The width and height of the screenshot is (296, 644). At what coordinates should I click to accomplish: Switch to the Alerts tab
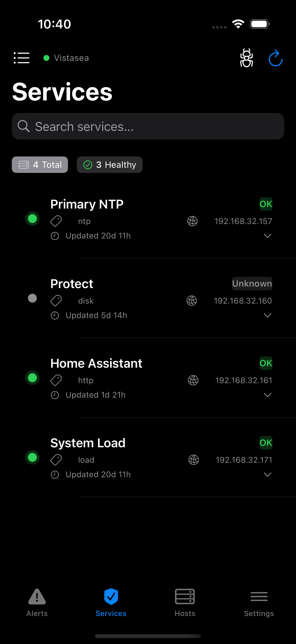click(x=37, y=602)
